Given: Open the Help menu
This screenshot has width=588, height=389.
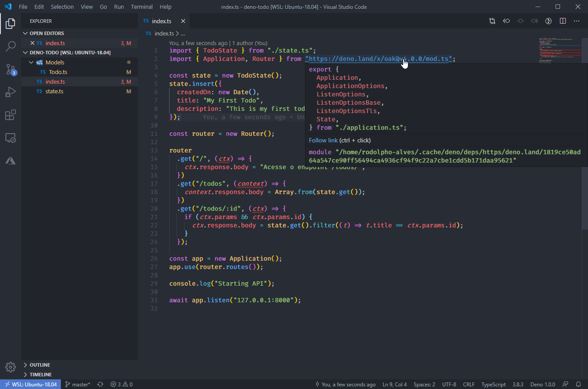Looking at the screenshot, I should 166,7.
